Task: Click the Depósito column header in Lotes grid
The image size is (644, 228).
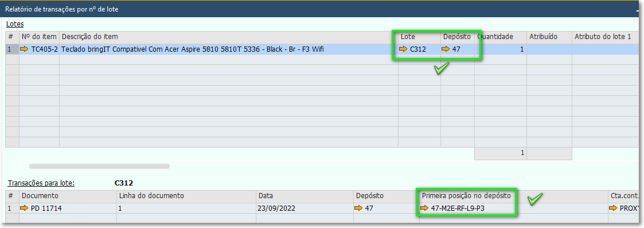Action: tap(458, 37)
